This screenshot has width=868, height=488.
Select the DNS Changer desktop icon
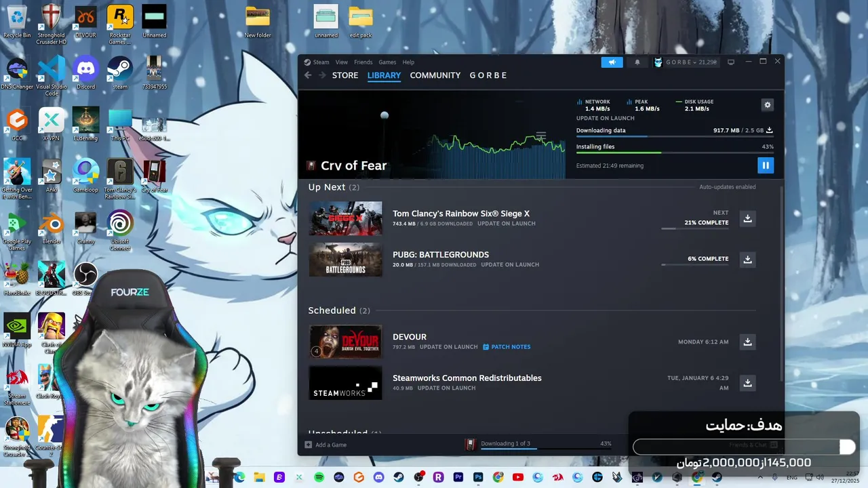[x=17, y=73]
